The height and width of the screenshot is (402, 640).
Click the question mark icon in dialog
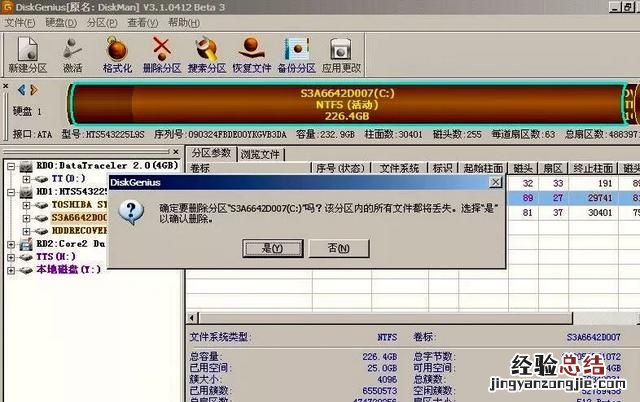(x=131, y=212)
